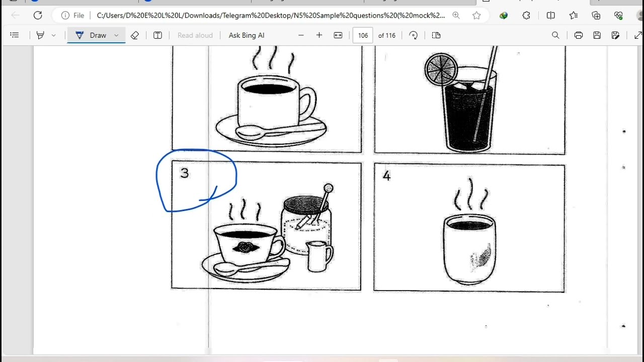Edit the page number field showing 106
The width and height of the screenshot is (644, 362).
tap(363, 35)
